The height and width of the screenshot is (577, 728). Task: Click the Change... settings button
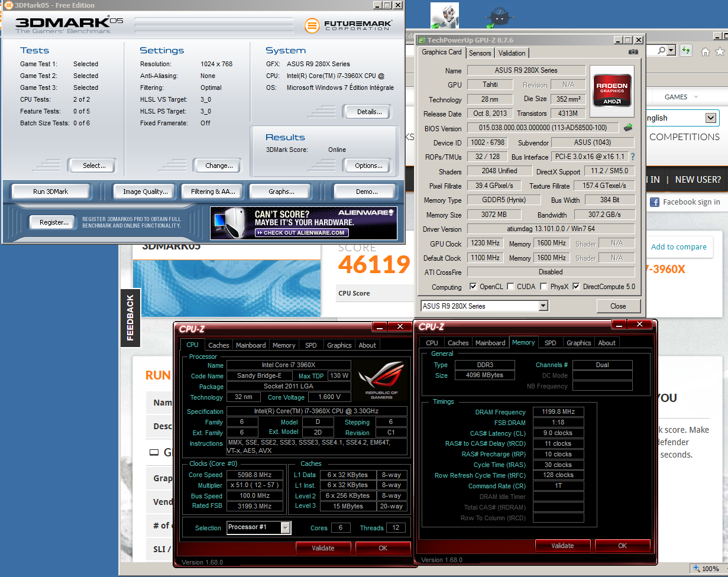[219, 166]
